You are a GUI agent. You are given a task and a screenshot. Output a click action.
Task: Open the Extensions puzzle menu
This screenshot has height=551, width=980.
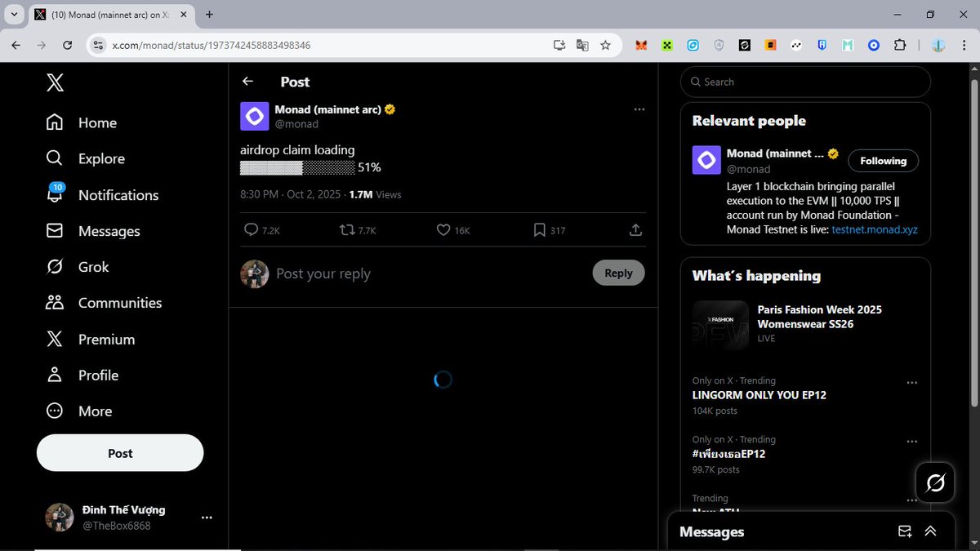coord(900,45)
